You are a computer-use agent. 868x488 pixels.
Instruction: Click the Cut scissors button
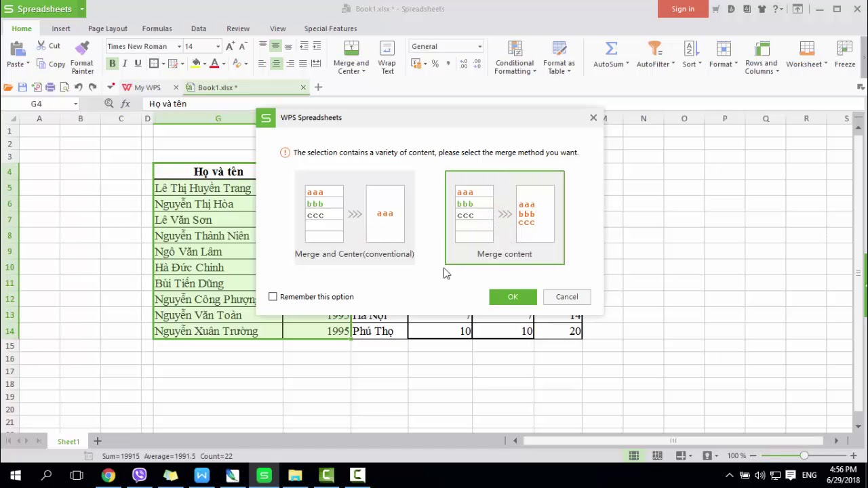click(48, 45)
